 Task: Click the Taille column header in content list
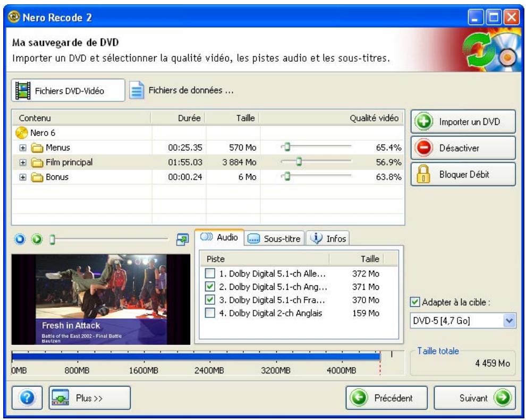click(x=233, y=118)
